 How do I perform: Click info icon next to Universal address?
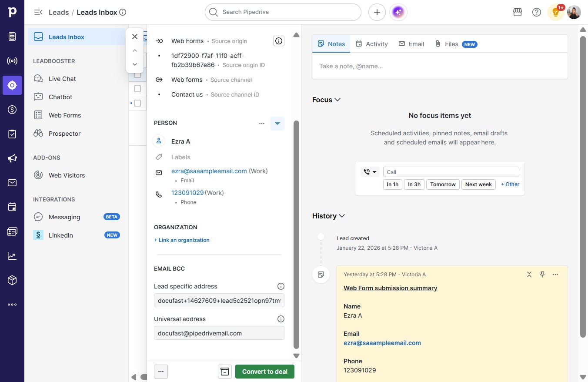(x=281, y=319)
